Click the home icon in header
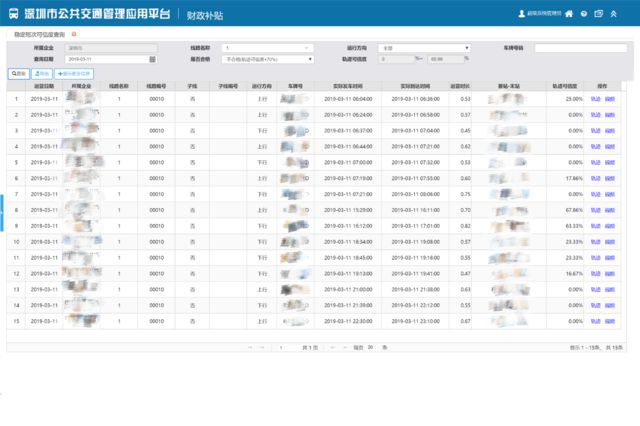This screenshot has width=640, height=426. click(x=569, y=14)
